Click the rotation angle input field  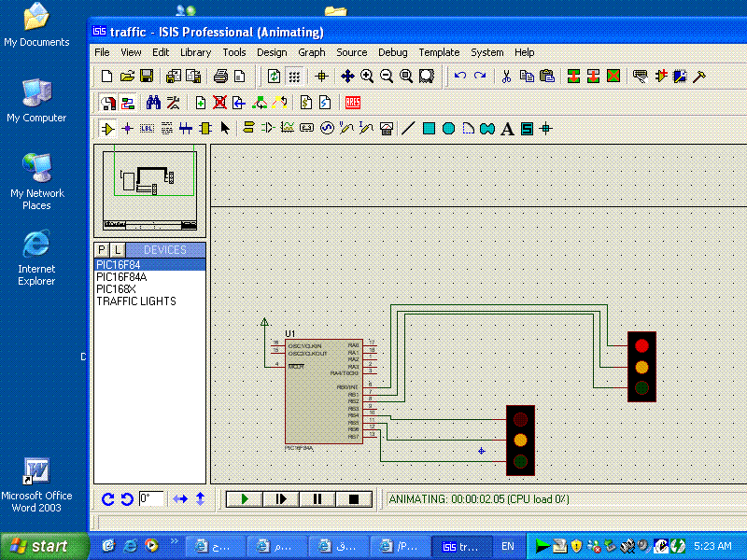pos(151,498)
